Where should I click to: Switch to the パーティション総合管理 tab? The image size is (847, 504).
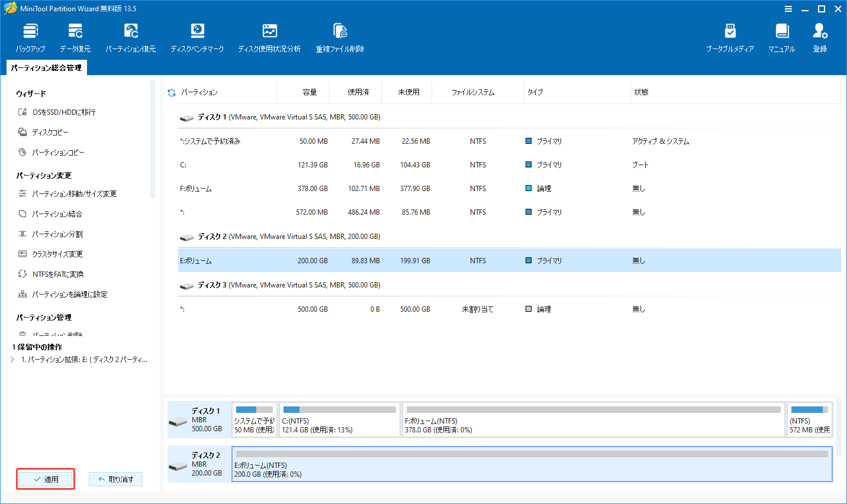click(46, 67)
